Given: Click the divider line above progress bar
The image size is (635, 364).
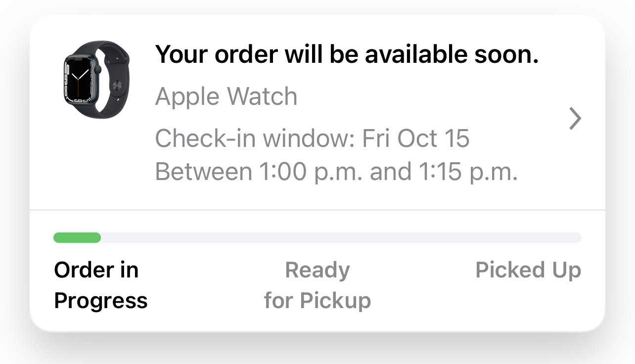Looking at the screenshot, I should pos(317,210).
